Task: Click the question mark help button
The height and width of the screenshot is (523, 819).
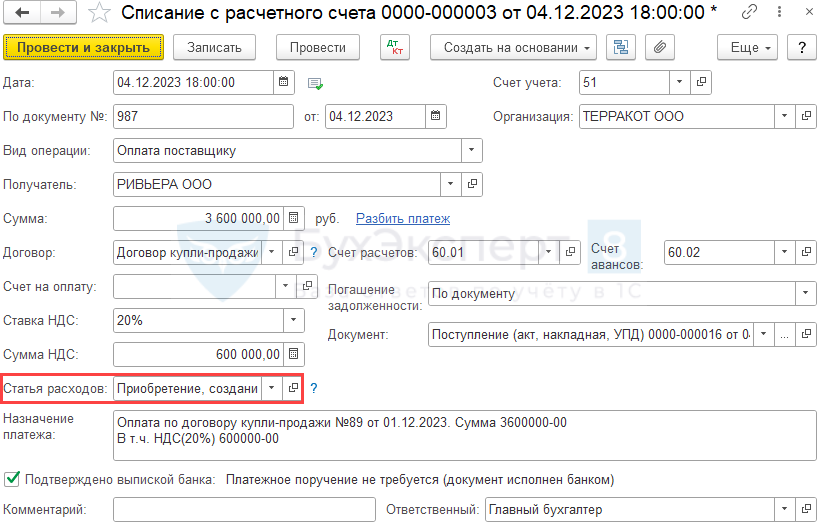Action: point(801,47)
